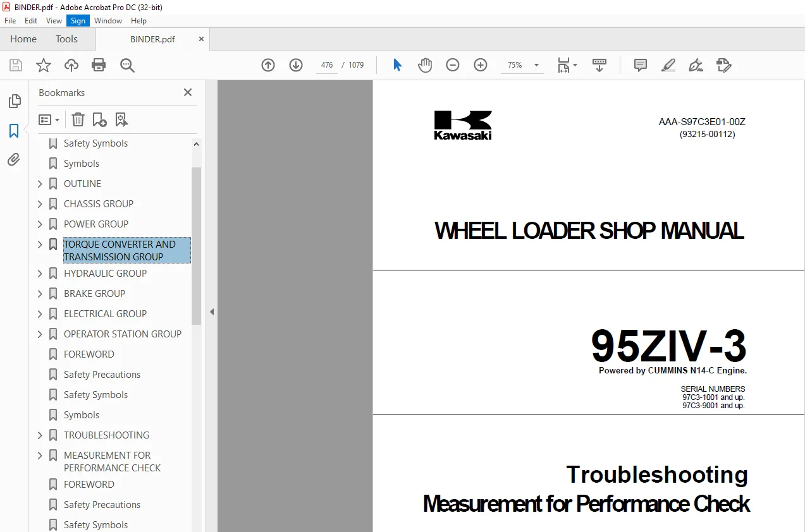805x532 pixels.
Task: Toggle the Bookmarks panel sidebar icon
Action: 14,131
